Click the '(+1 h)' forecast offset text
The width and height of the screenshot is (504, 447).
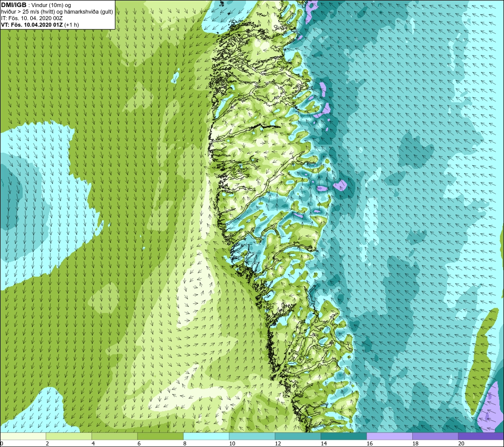[x=72, y=25]
